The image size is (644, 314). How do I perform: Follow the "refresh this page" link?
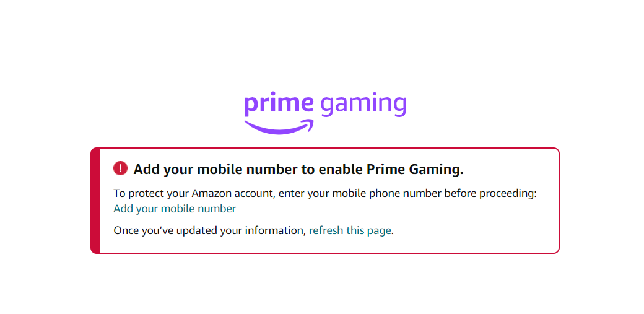coord(350,230)
